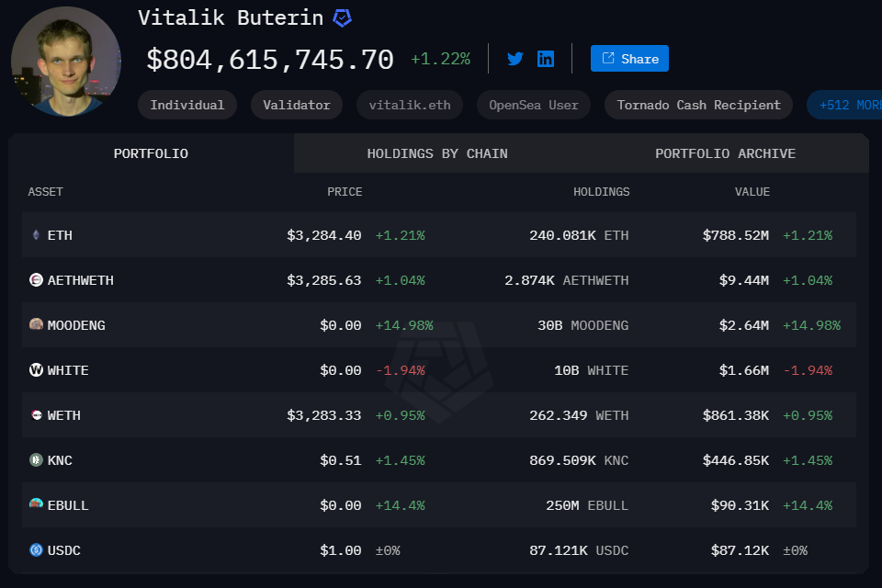Click the KNC value $446.85K
This screenshot has height=588, width=882.
pyautogui.click(x=736, y=460)
